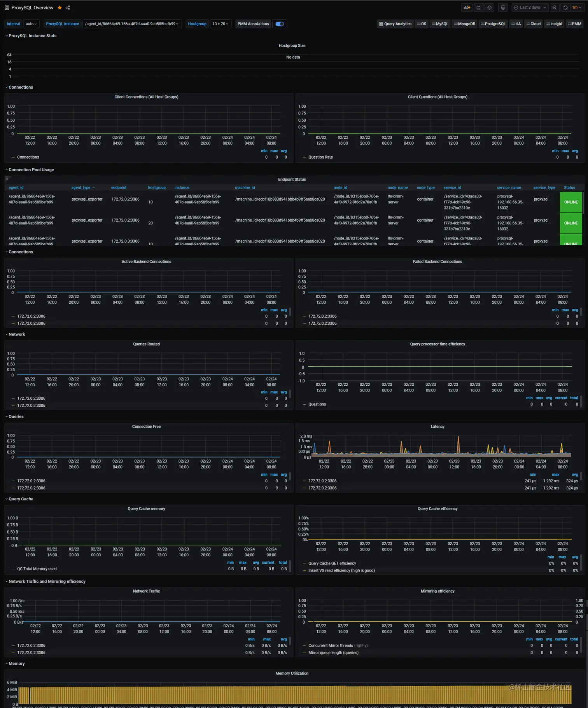Toggle the Questions legend series
Screen dimensions: 588x708
tap(317, 404)
